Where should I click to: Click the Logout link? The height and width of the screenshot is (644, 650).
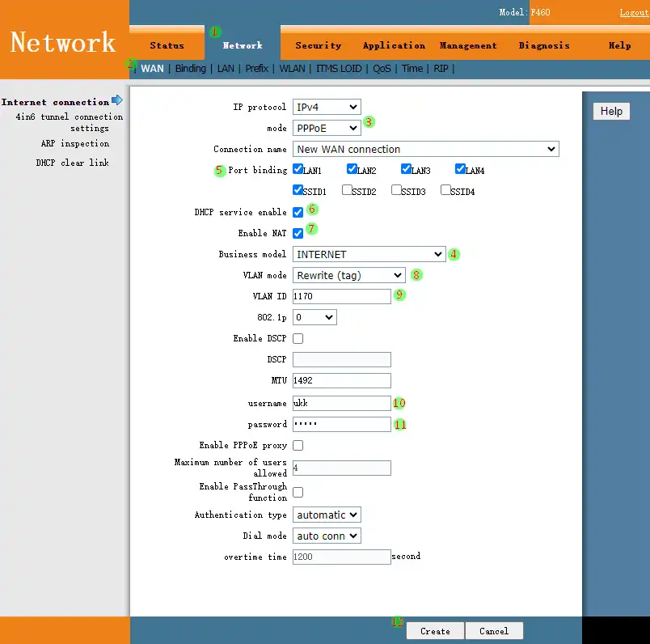[x=633, y=12]
